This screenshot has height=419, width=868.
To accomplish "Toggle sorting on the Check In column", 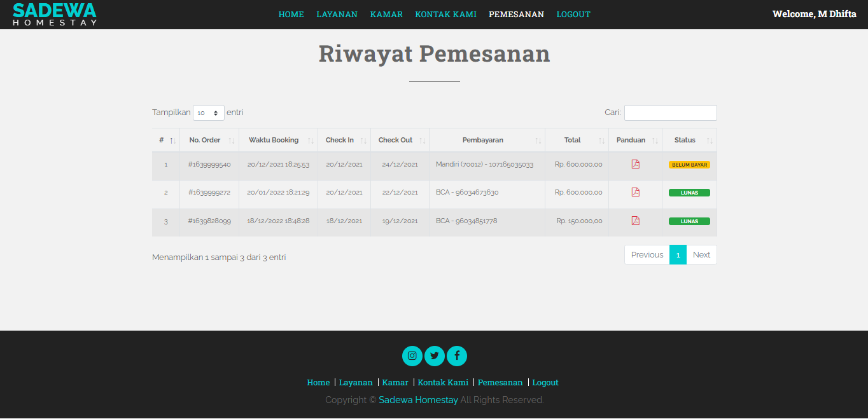I will click(339, 140).
